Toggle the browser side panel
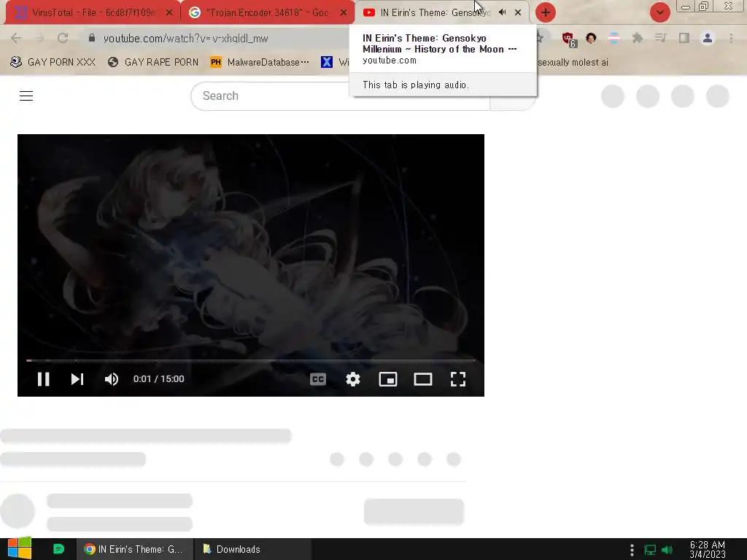747x560 pixels. coord(684,38)
